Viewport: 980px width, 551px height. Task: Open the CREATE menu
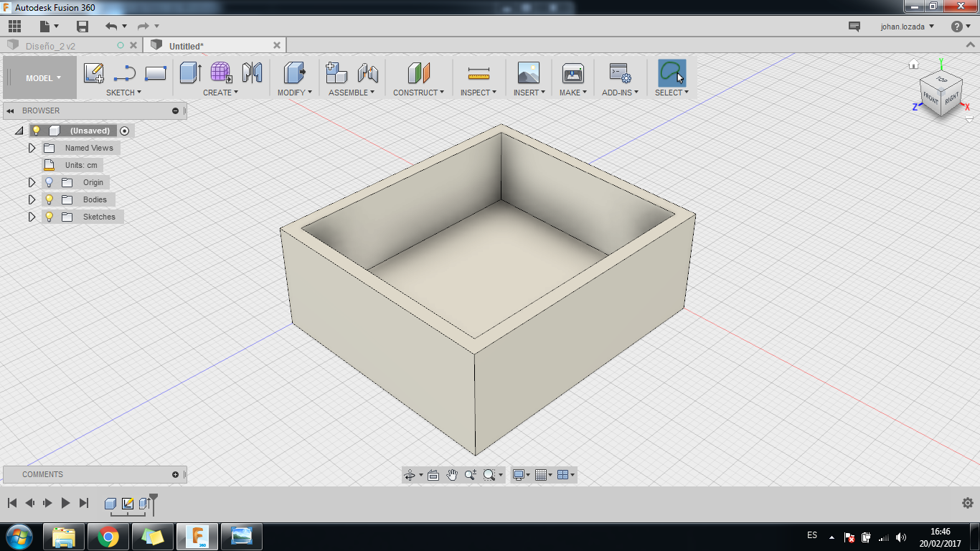tap(220, 93)
